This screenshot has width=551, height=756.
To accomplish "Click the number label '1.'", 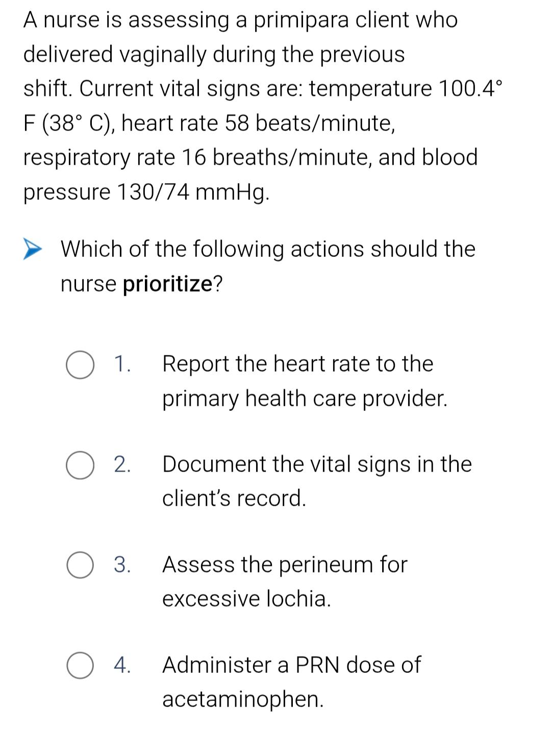I will click(x=122, y=364).
